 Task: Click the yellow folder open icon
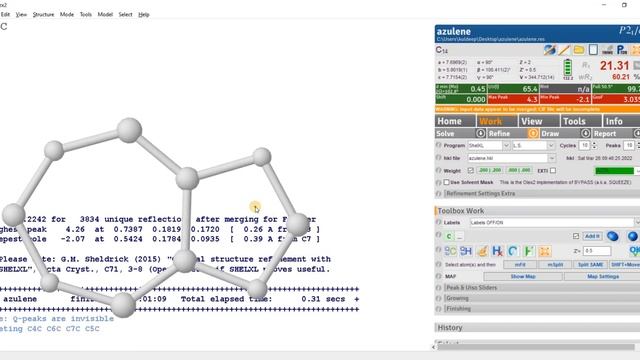point(579,50)
